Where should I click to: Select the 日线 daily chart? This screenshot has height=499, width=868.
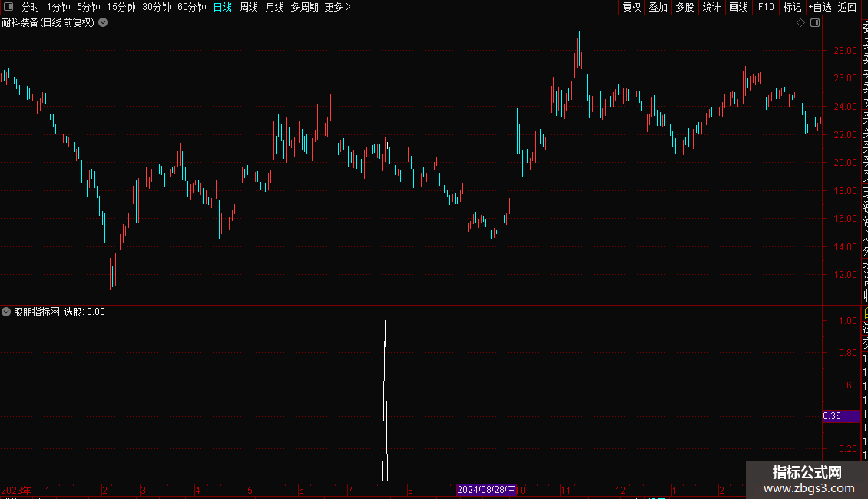[x=223, y=7]
